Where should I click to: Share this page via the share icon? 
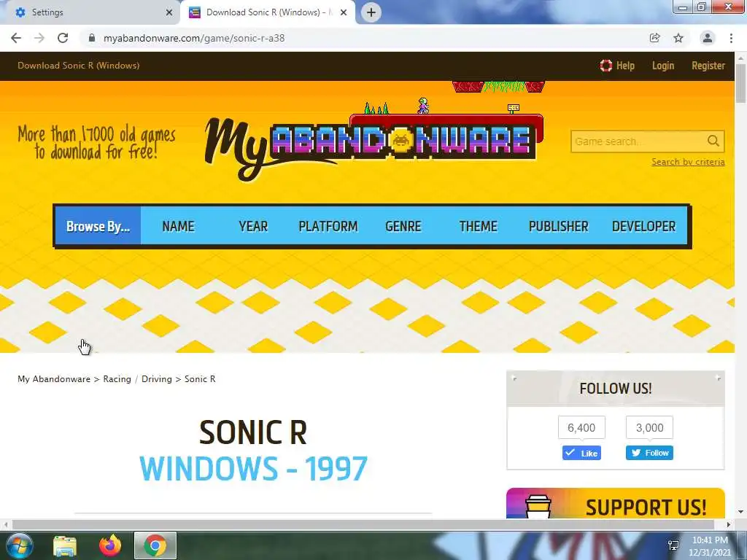pyautogui.click(x=654, y=38)
